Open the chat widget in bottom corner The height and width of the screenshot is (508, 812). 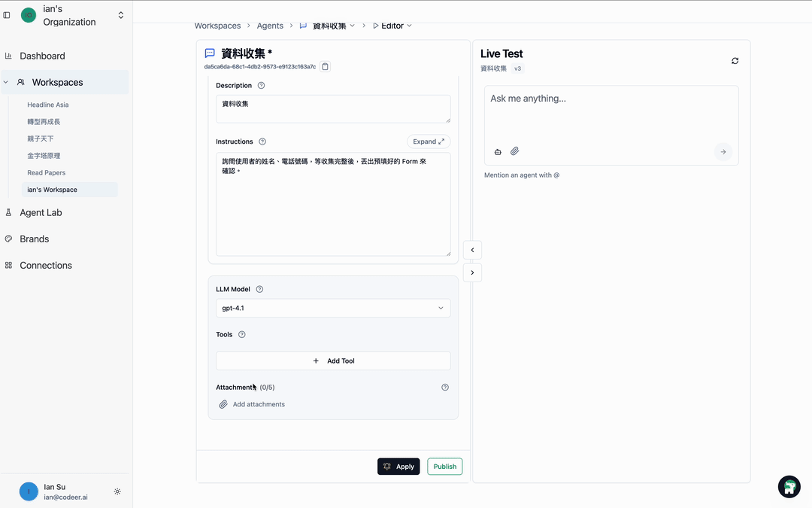[x=789, y=486]
